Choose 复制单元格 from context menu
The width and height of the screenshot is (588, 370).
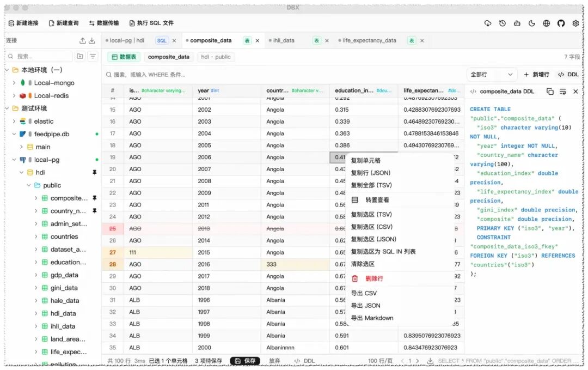(x=400, y=161)
